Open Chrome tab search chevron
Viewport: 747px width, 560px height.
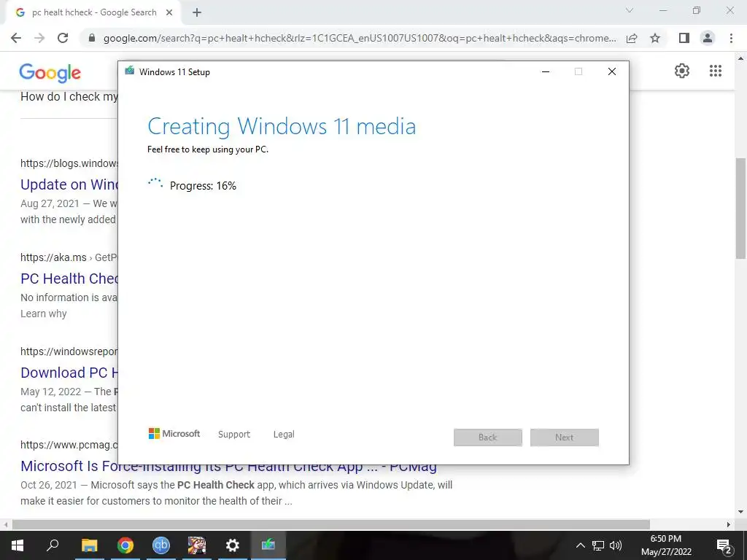pos(630,10)
